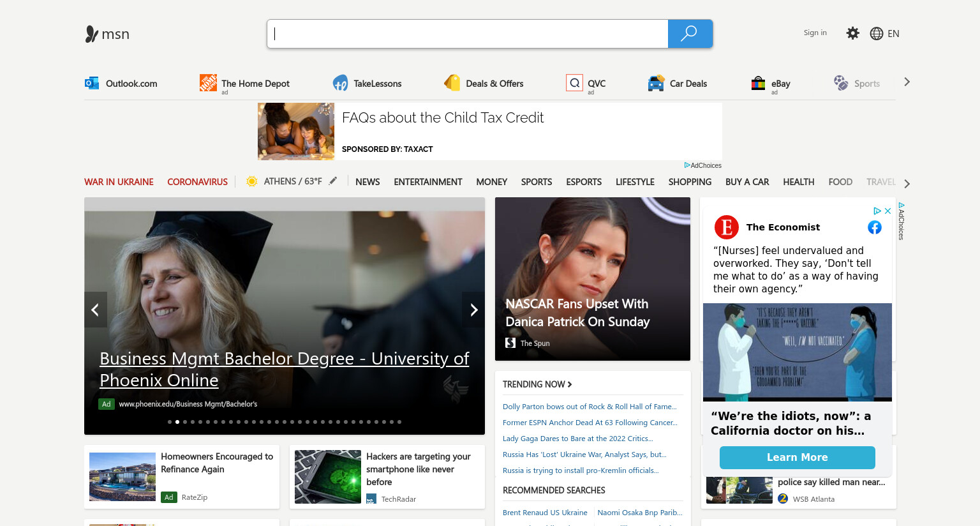Expand more shortcuts with the right chevron
Screen dimensions: 980x526
point(907,82)
